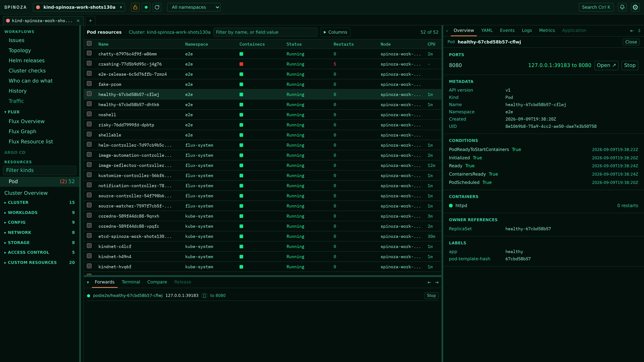The width and height of the screenshot is (644, 362).
Task: Open Search Ctrl K
Action: (596, 7)
